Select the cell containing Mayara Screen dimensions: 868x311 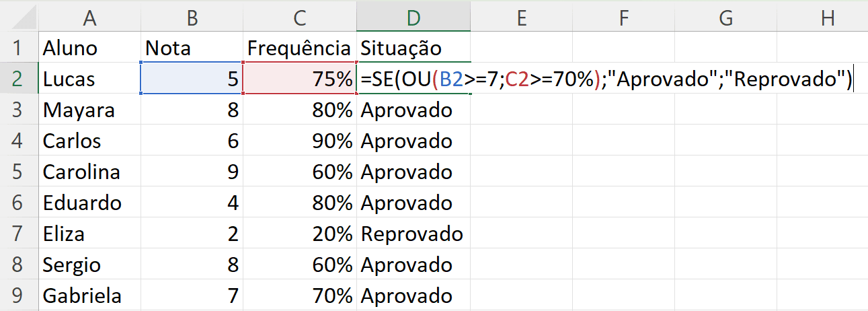90,110
